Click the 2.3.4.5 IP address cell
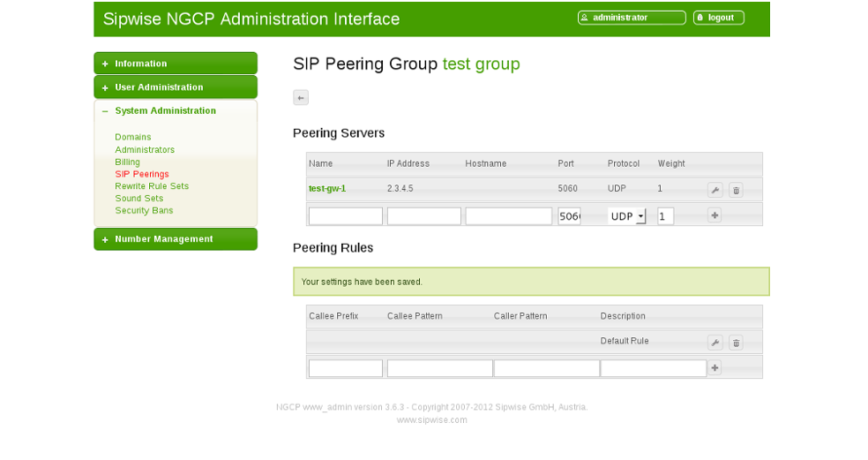The image size is (868, 460). click(400, 188)
